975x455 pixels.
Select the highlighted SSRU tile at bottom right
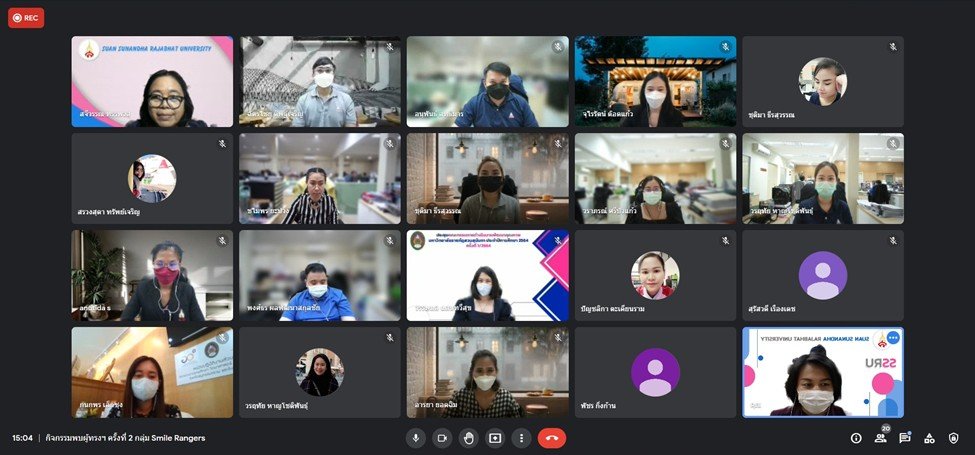point(822,372)
